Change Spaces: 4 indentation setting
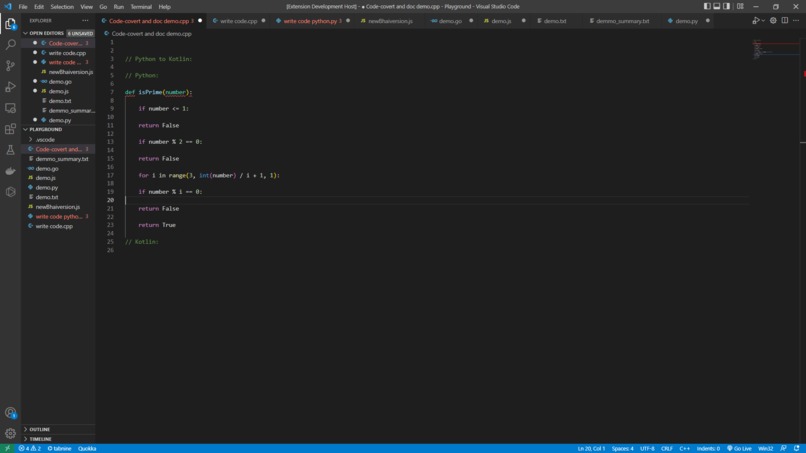 click(622, 448)
